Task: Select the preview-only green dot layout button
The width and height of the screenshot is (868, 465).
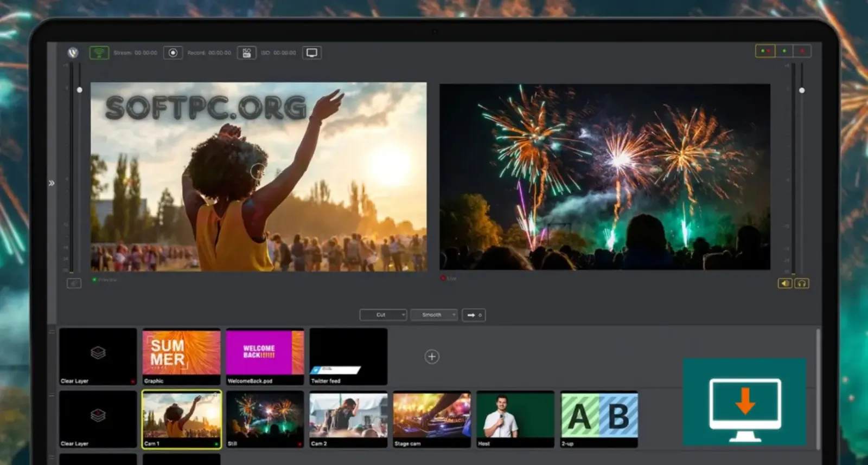Action: tap(784, 51)
